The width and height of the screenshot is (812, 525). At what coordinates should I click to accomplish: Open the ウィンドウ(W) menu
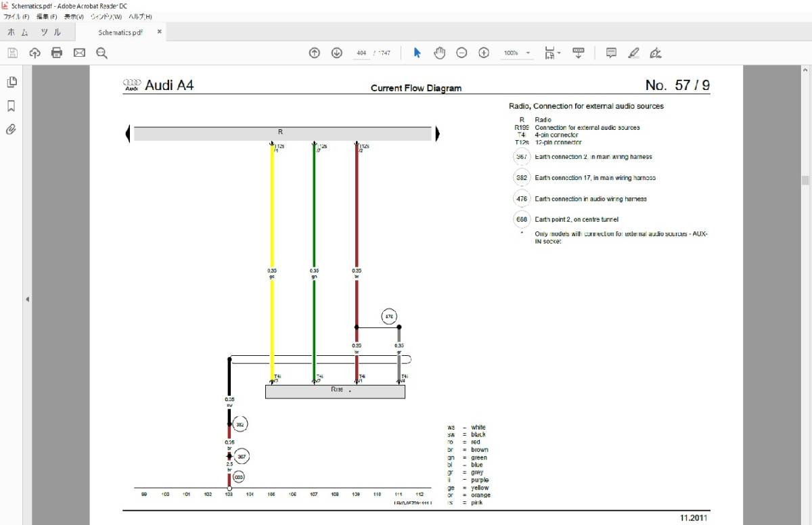pyautogui.click(x=107, y=16)
